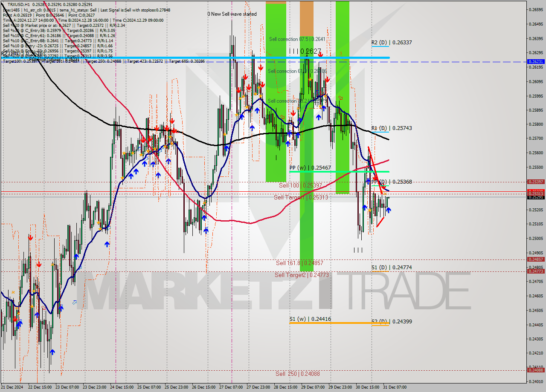Click the '| | | 0.2627' price label
Viewport: 546px width, 392px height.
point(305,51)
